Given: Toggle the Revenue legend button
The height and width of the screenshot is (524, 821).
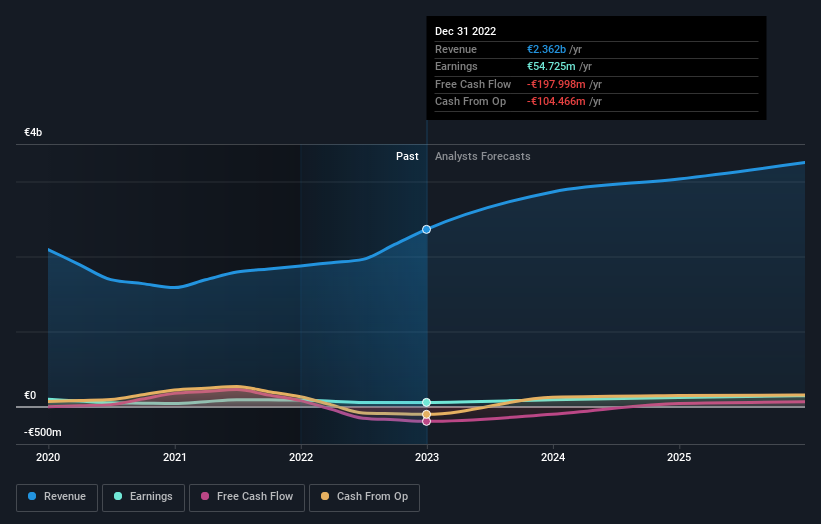Looking at the screenshot, I should 57,497.
